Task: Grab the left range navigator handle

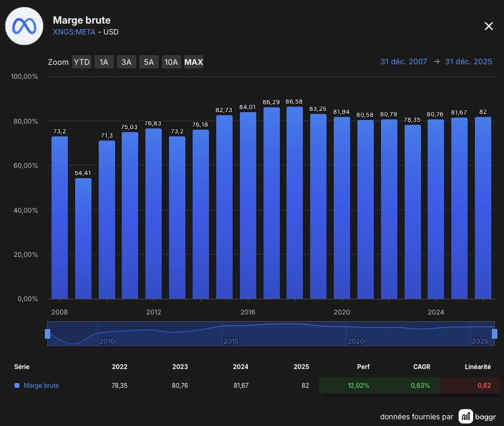Action: (x=48, y=334)
